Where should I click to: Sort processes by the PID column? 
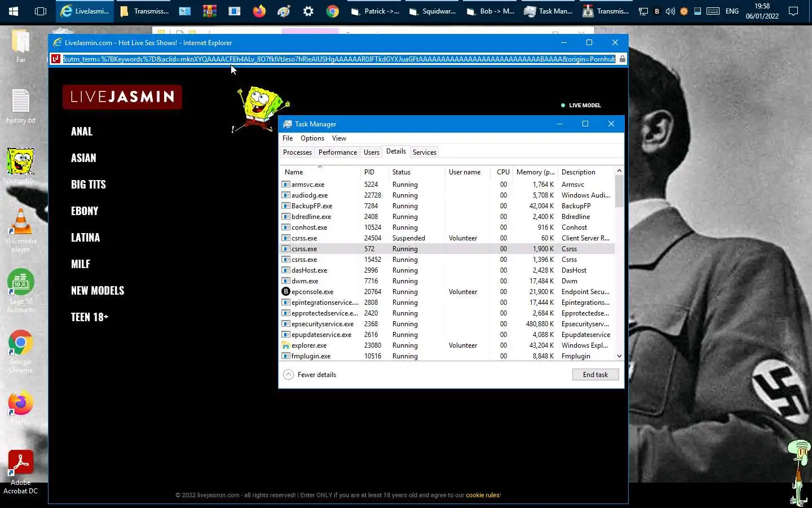pos(374,172)
